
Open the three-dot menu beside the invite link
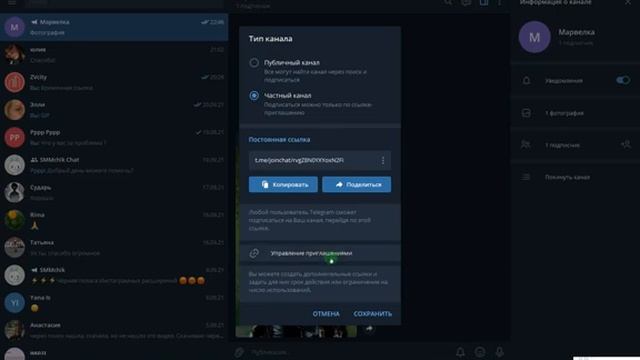(382, 160)
